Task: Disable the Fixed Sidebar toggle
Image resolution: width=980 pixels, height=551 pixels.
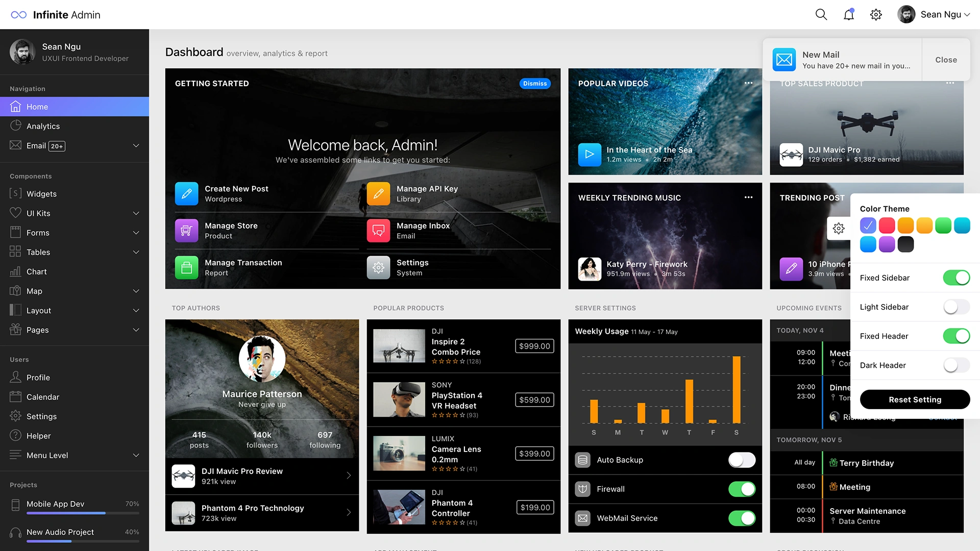Action: [x=956, y=278]
